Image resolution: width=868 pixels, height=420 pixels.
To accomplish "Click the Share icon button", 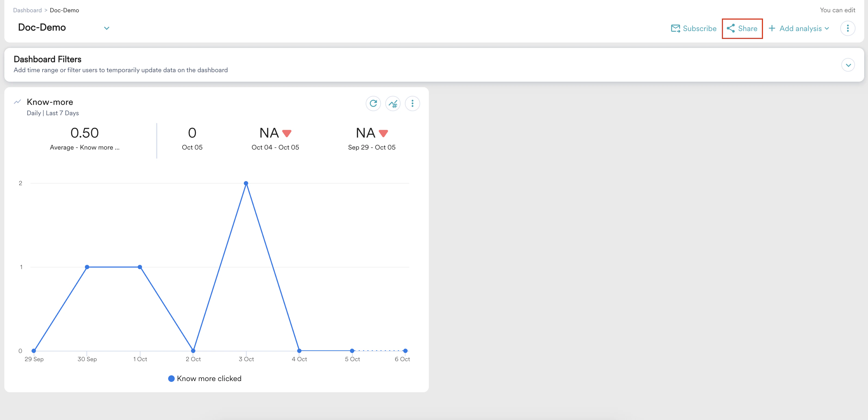I will [x=731, y=28].
